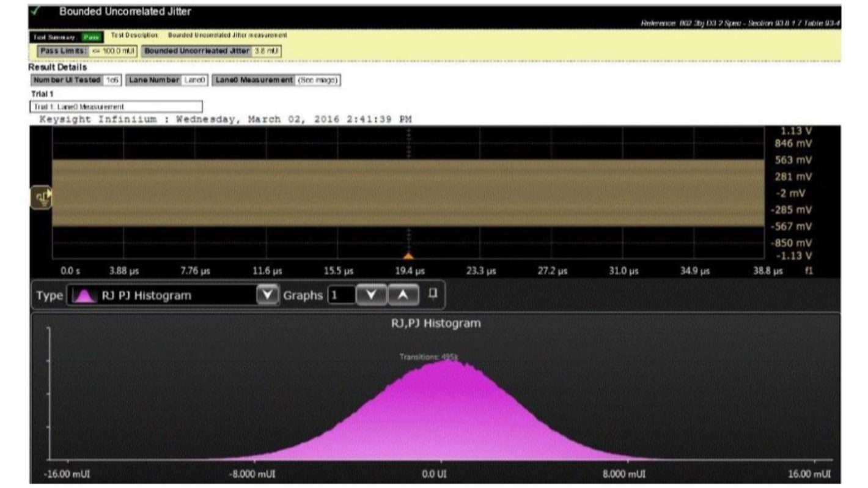Click the Number UI Tested value 1e6
Viewport: 868px width, 488px height.
112,80
